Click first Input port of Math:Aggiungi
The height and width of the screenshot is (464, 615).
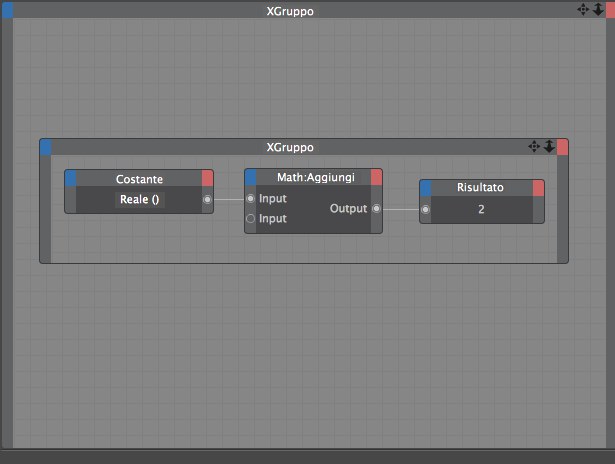pyautogui.click(x=250, y=199)
